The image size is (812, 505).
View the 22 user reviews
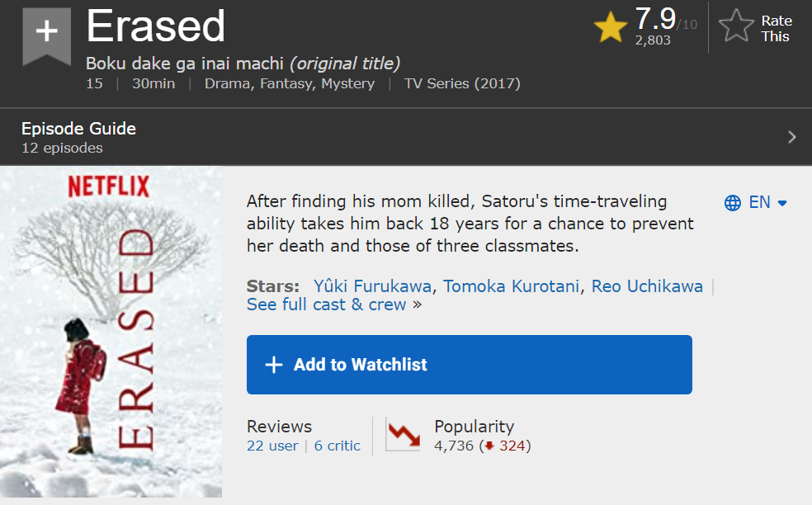pos(272,446)
